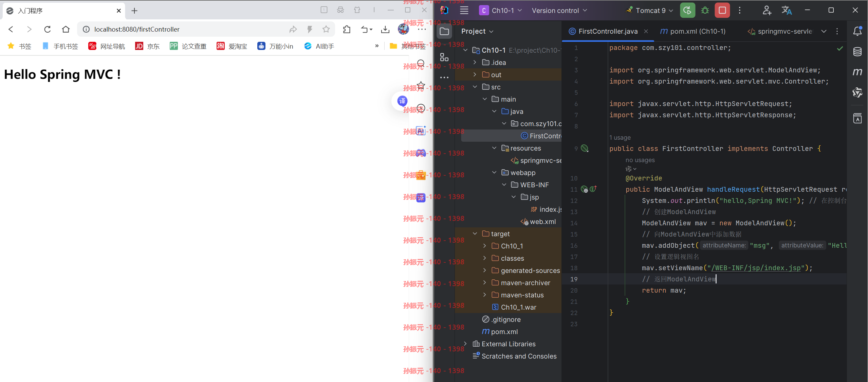The width and height of the screenshot is (868, 382).
Task: Expand External Libraries
Action: pos(465,344)
